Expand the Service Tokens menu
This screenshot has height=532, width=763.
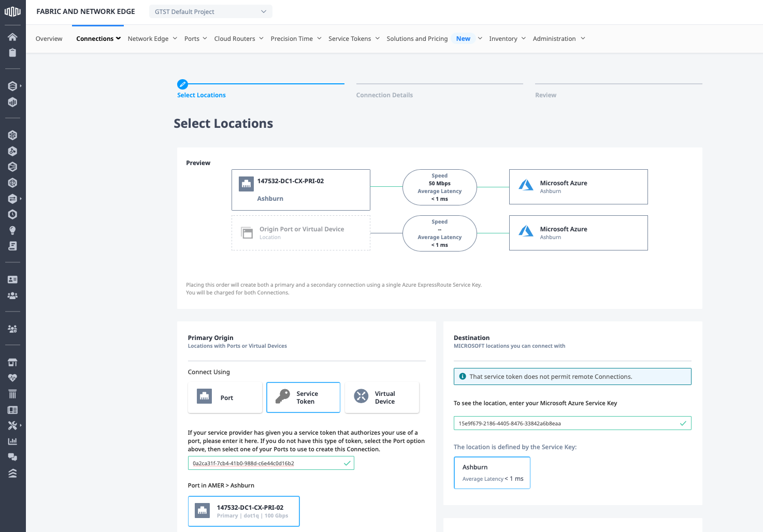click(x=354, y=38)
